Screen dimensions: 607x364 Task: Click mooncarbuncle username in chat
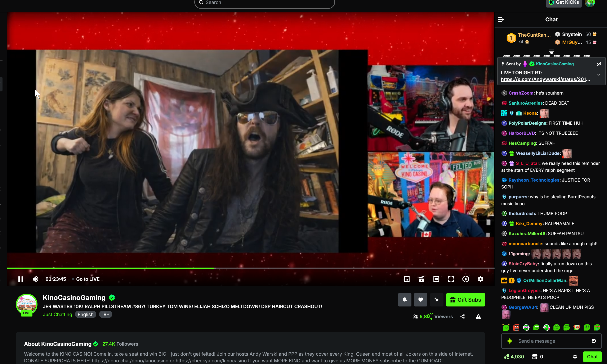click(525, 244)
